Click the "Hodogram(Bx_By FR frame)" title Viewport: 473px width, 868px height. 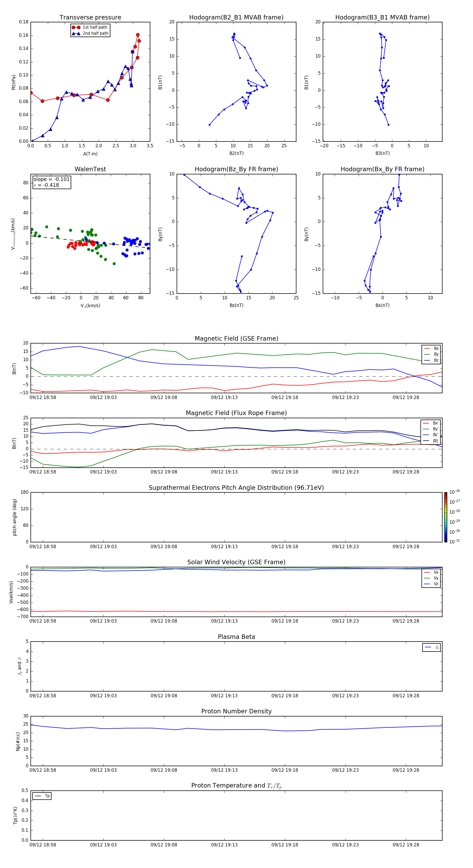[382, 169]
